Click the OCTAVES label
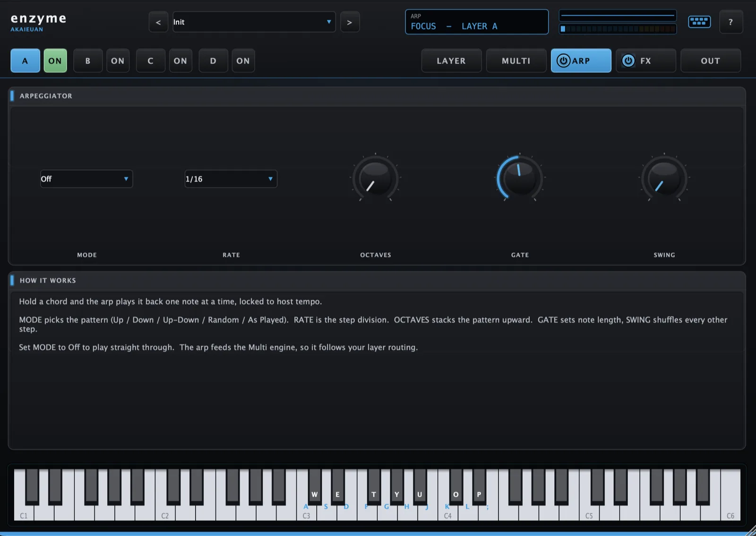 point(376,255)
